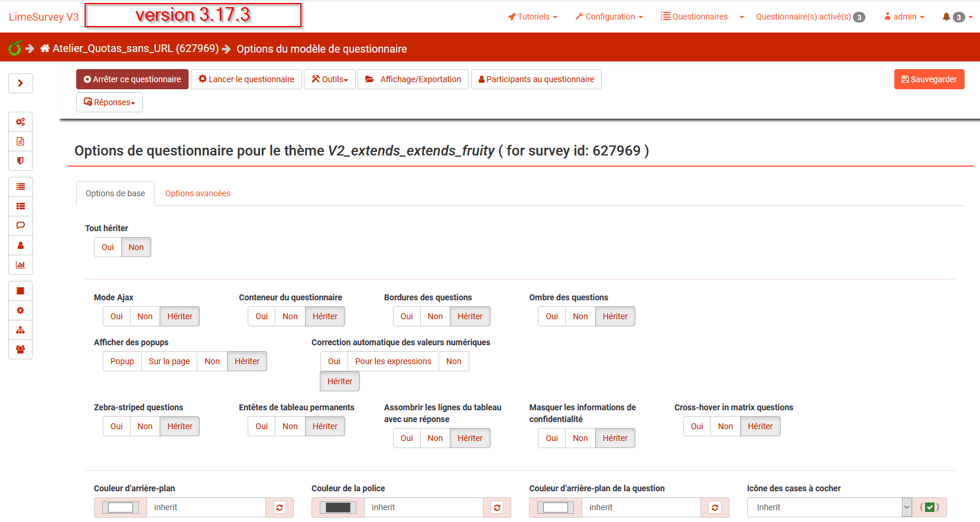Click the Lancer le questionnaire button

[246, 79]
